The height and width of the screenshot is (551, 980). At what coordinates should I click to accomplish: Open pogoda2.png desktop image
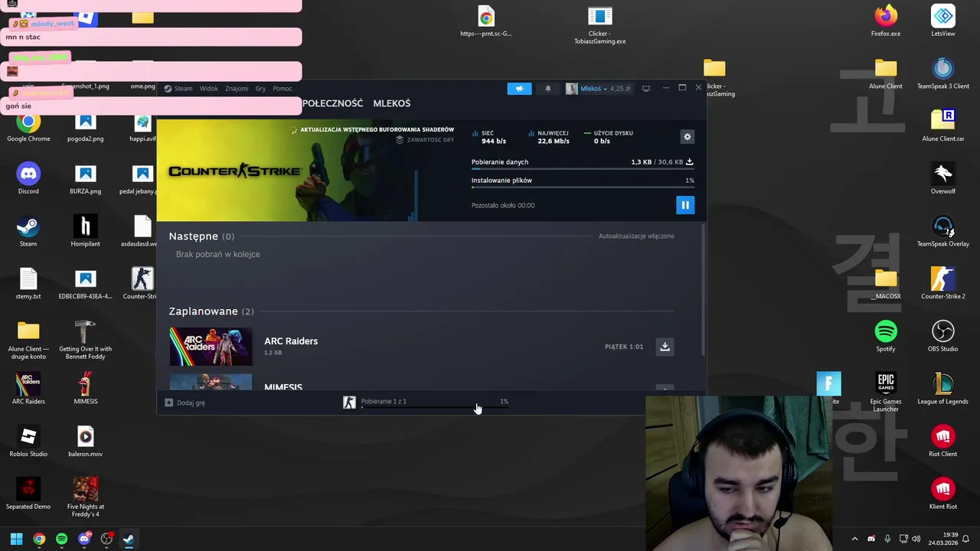click(85, 127)
